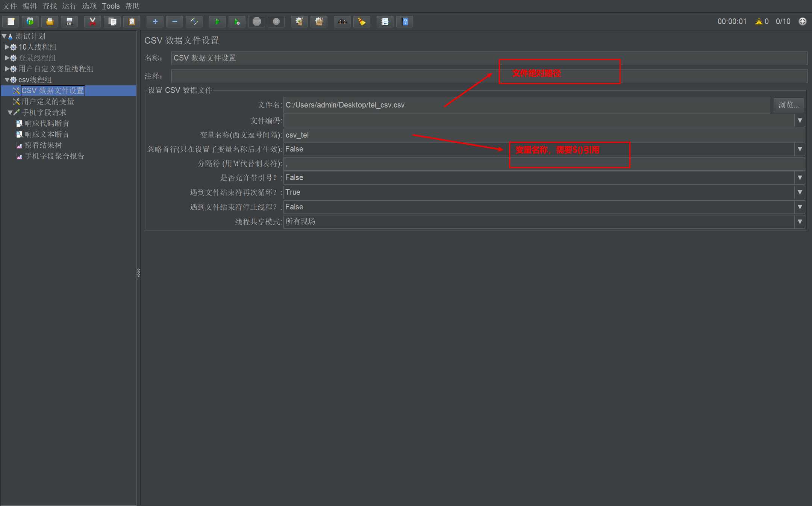Image resolution: width=812 pixels, height=506 pixels.
Task: Collapse the 测试计划 root node arrow
Action: click(4, 36)
